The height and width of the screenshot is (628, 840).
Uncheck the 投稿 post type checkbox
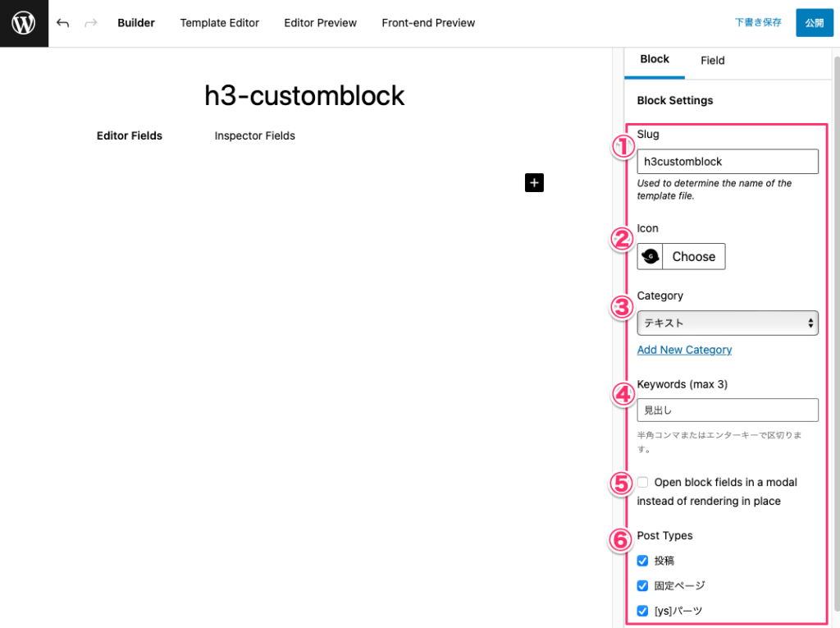pos(643,561)
